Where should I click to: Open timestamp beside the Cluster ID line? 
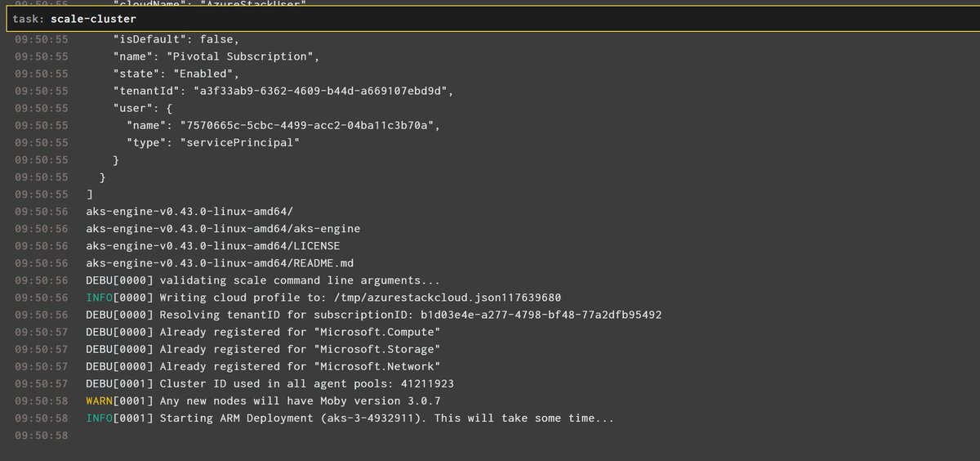pyautogui.click(x=42, y=383)
